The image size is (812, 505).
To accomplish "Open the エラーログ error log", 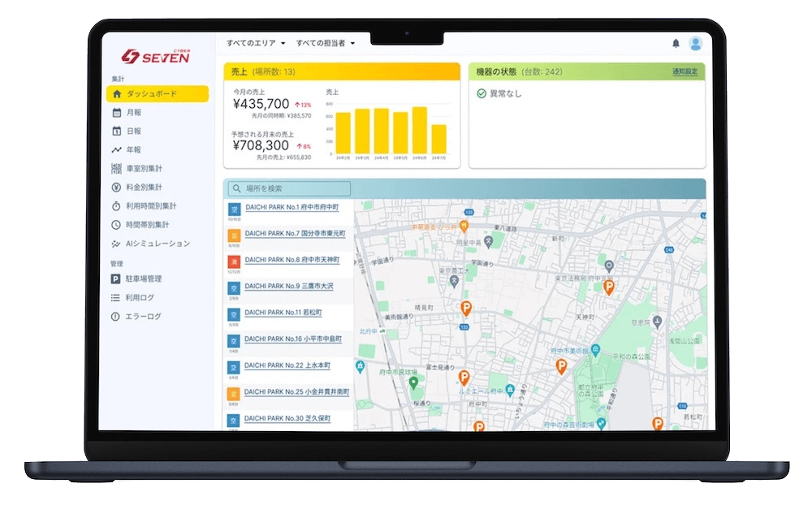I will [143, 316].
